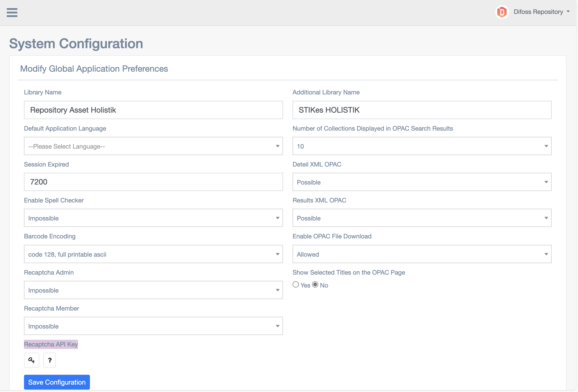
Task: Open Default Application Language dropdown
Action: click(153, 146)
